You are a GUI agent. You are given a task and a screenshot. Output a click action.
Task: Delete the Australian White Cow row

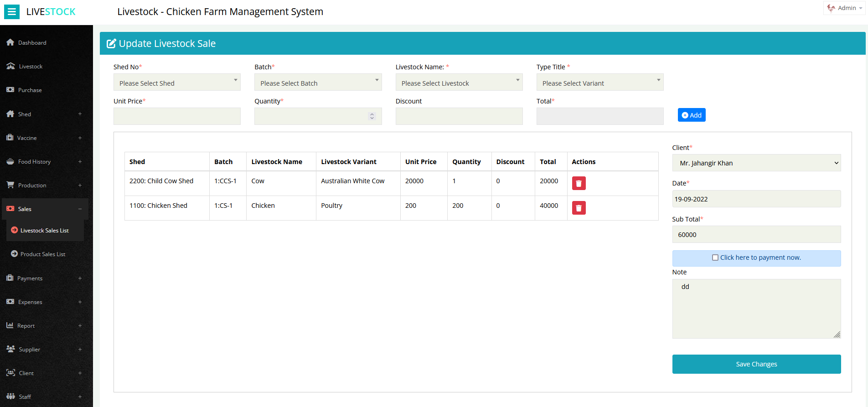[x=579, y=183]
